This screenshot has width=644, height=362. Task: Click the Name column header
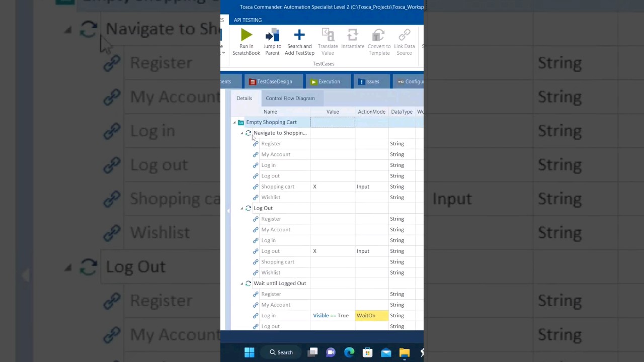point(270,112)
